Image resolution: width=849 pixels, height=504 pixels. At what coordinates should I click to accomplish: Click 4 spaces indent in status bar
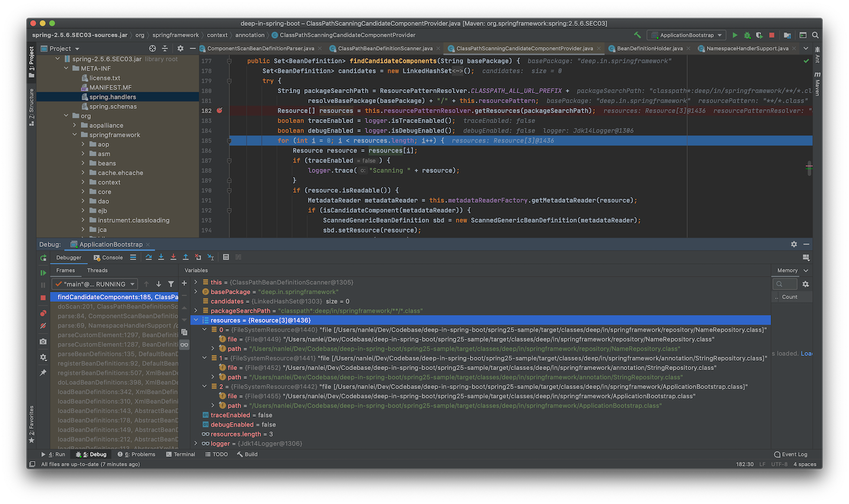(x=805, y=465)
